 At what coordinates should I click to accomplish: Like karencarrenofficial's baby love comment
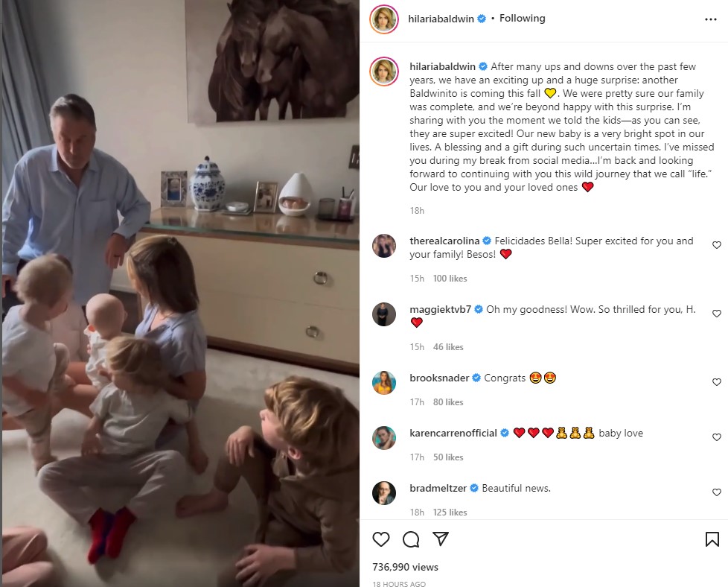716,437
